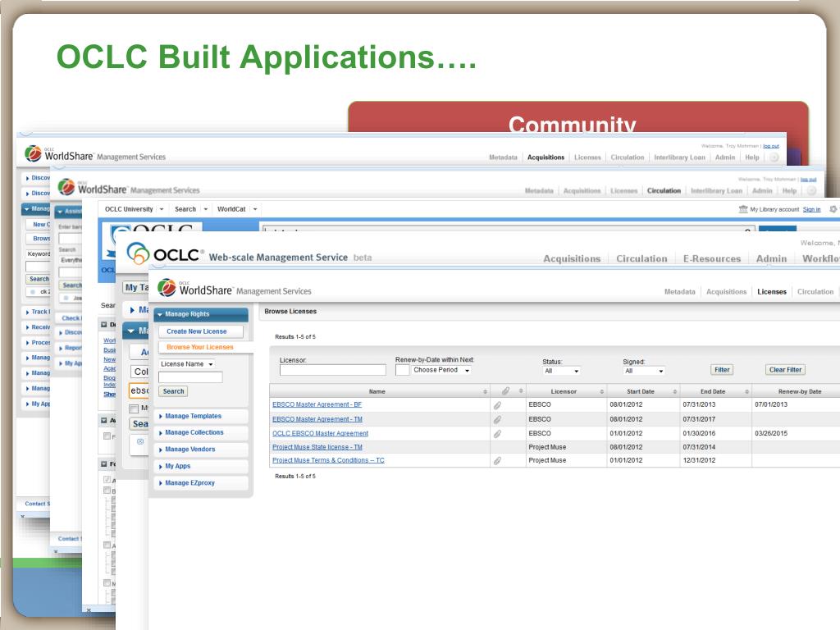Click the WorldShare logo in the Circulation-active window
Image resolution: width=840 pixels, height=630 pixels.
[66, 186]
